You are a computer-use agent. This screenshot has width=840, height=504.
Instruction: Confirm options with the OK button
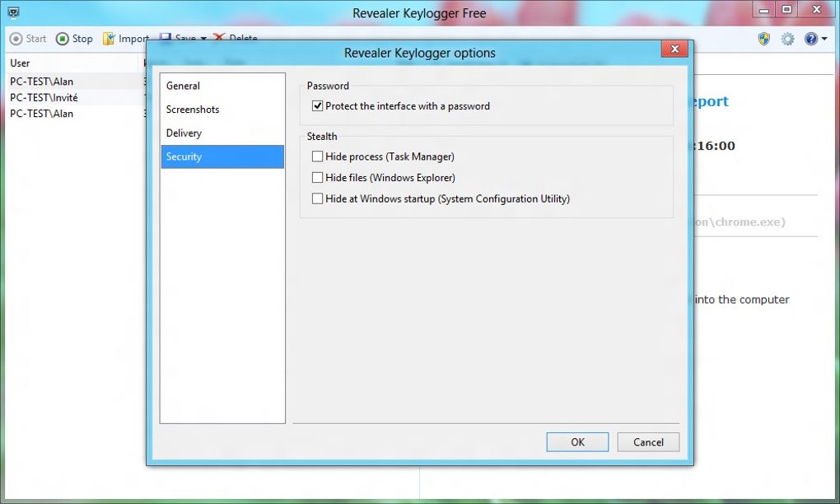pos(577,442)
